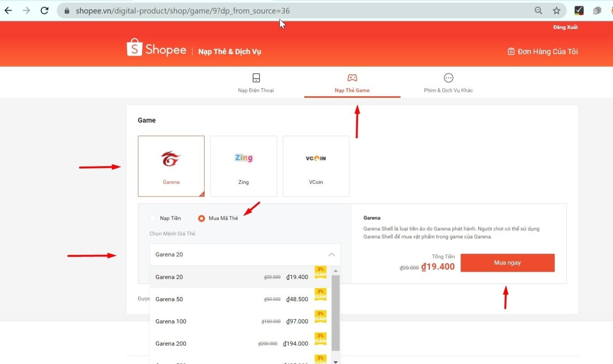Click the Shopee shopping bag logo
The width and height of the screenshot is (613, 364).
tap(134, 47)
